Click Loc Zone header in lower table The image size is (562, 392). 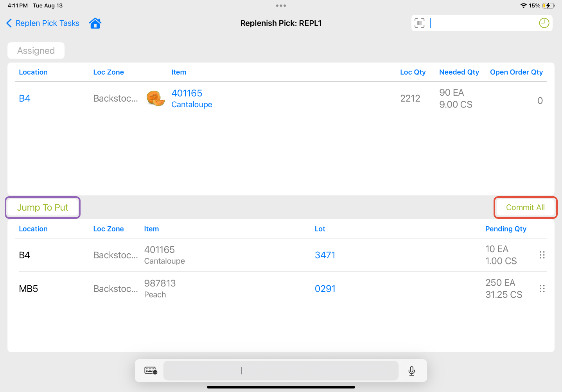pos(108,229)
